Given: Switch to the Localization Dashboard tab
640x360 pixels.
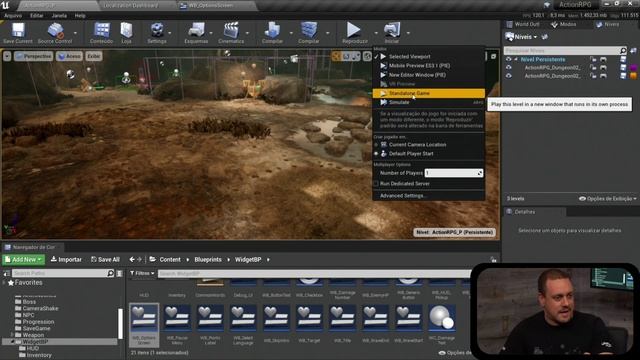Looking at the screenshot, I should pos(131,5).
